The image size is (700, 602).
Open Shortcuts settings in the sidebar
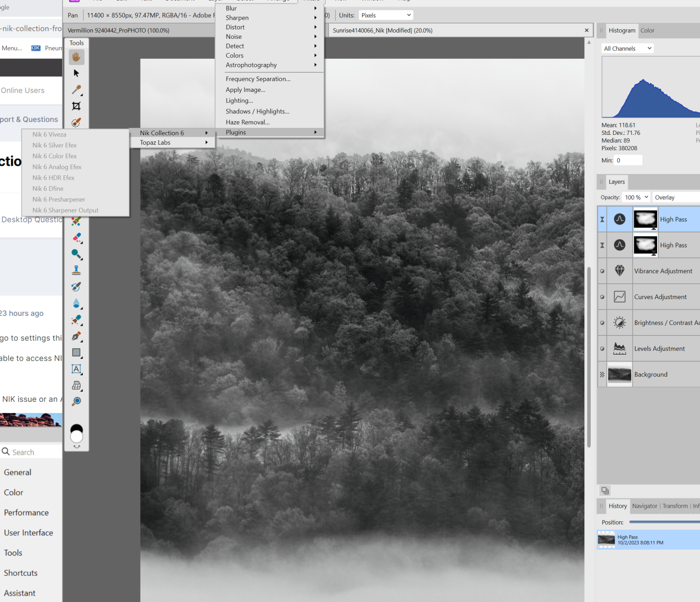[x=21, y=573]
